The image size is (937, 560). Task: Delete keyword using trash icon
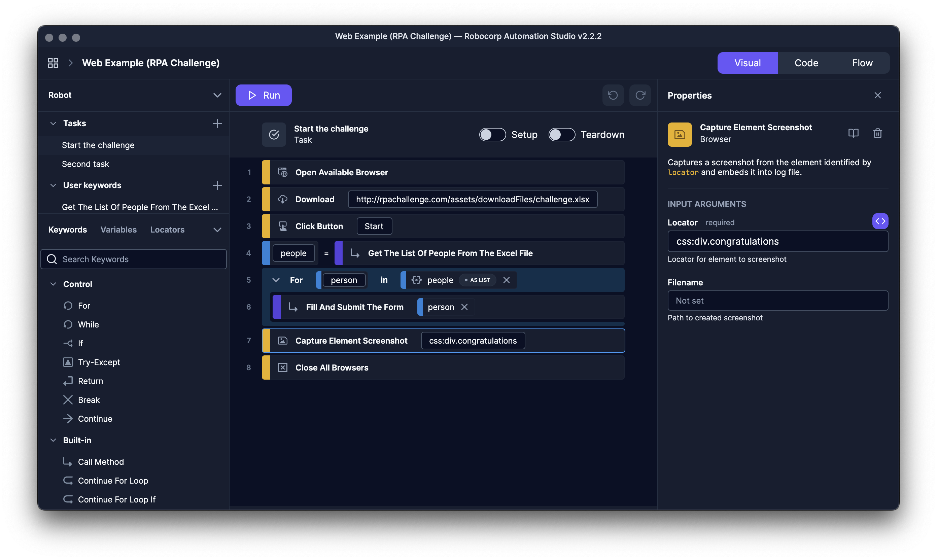click(877, 133)
